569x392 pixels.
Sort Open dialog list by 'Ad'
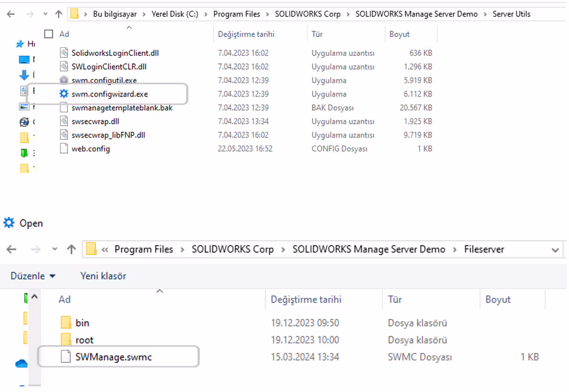click(x=64, y=300)
